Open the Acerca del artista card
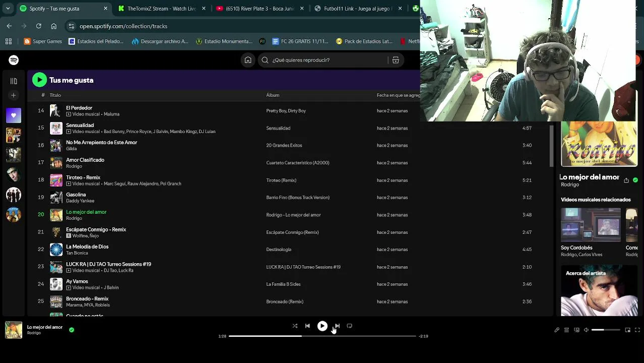 599,292
